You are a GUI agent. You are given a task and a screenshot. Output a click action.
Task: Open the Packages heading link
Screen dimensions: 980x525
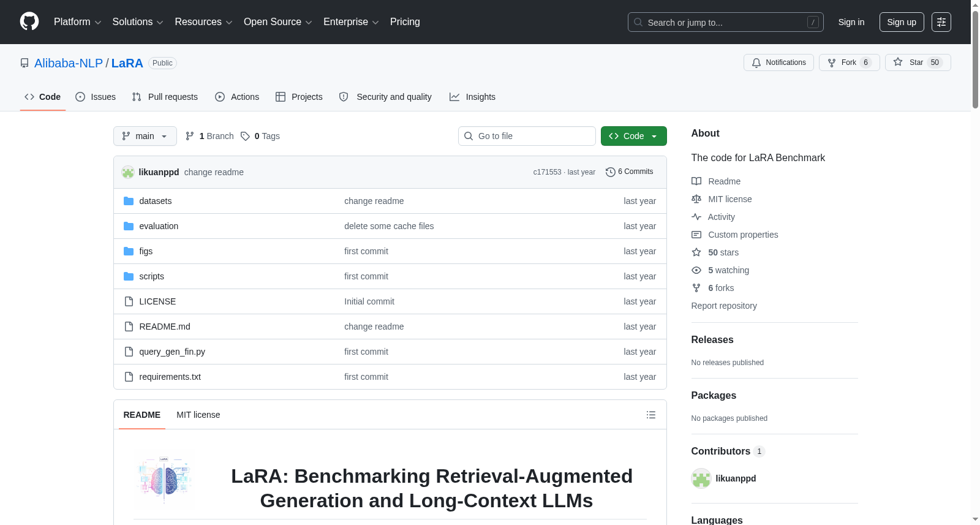714,396
